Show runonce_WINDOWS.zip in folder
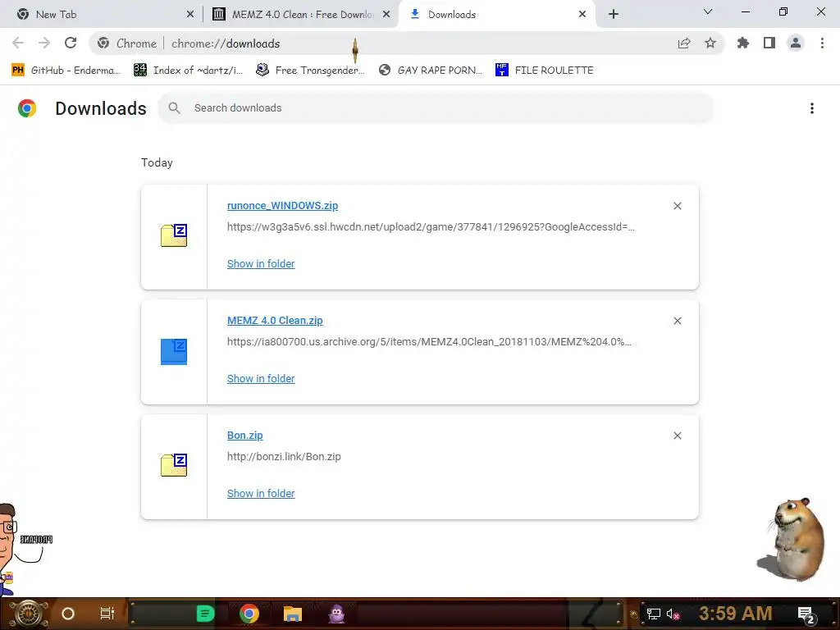Viewport: 840px width, 630px height. (x=261, y=263)
